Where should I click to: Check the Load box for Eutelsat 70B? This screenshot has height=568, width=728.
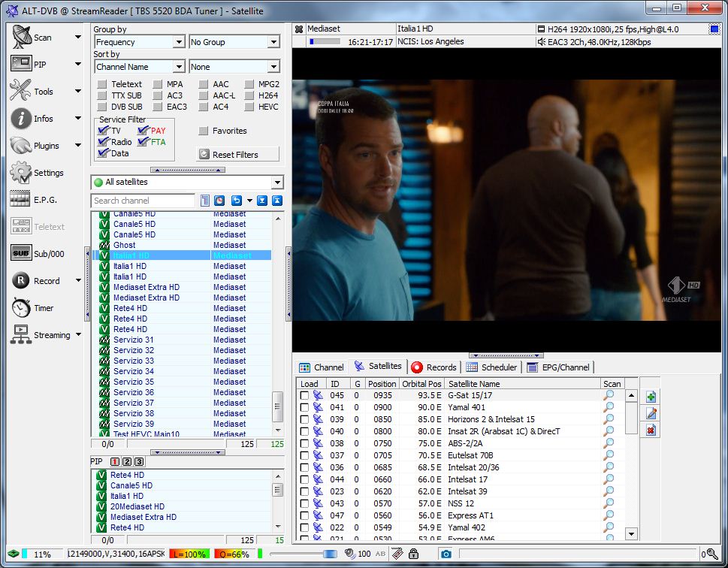304,455
